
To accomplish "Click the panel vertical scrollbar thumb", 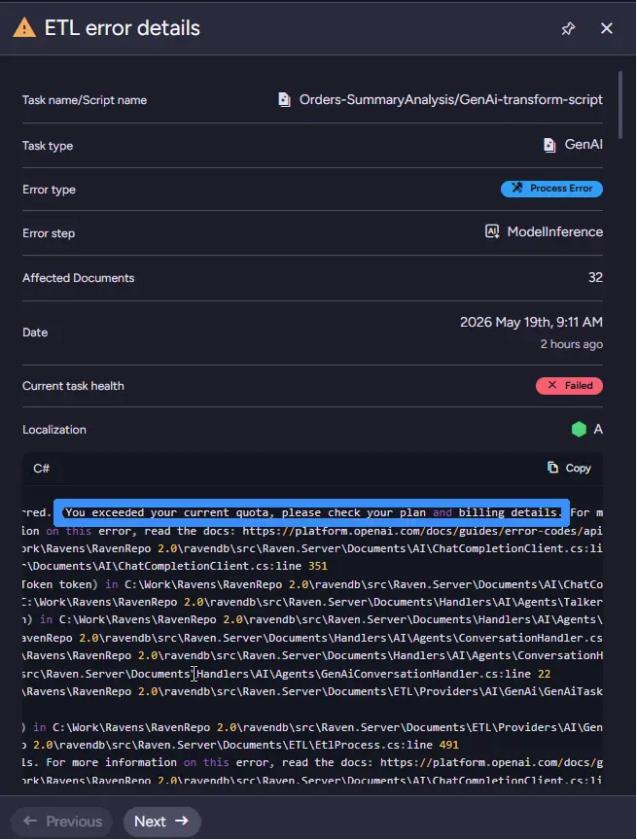I will pyautogui.click(x=620, y=105).
